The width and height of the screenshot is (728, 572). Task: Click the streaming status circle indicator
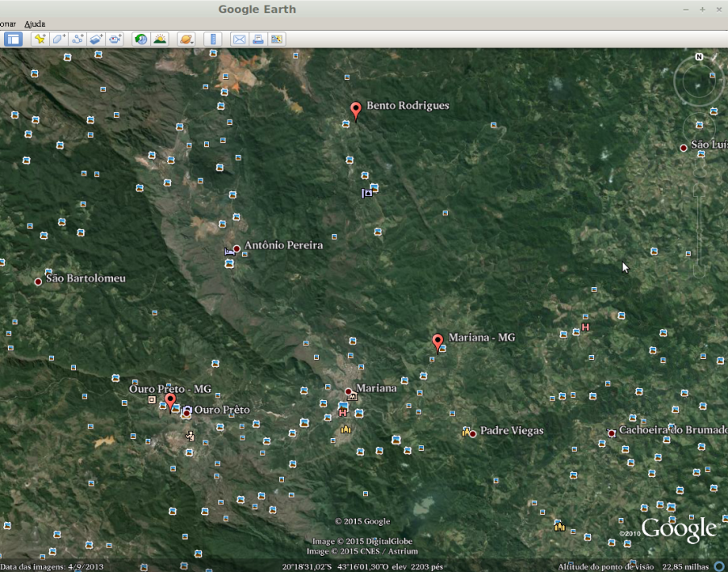pyautogui.click(x=720, y=566)
